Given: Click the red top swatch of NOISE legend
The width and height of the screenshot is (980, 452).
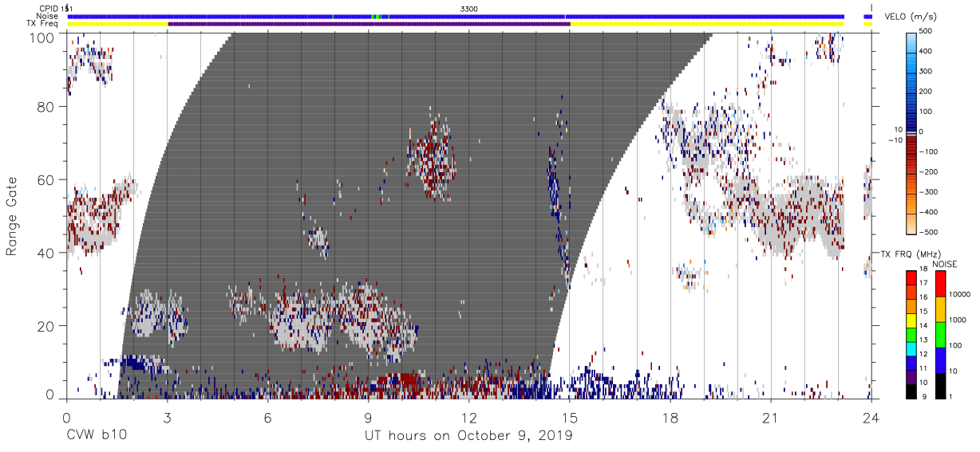Looking at the screenshot, I should pos(940,284).
